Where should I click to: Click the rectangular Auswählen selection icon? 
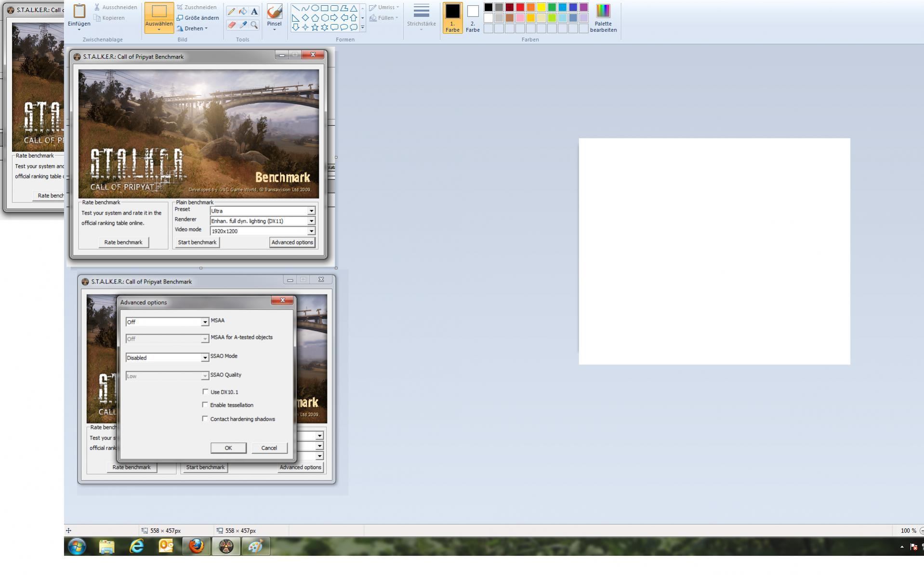[159, 12]
